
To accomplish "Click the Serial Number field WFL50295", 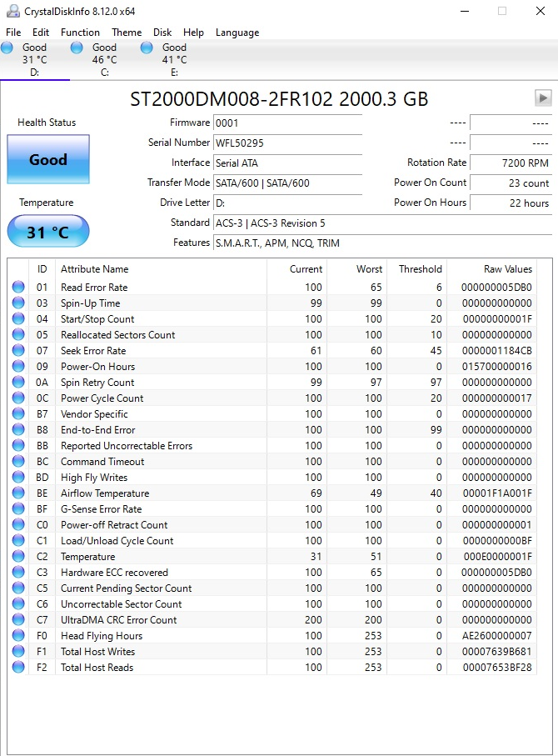I will tap(287, 143).
